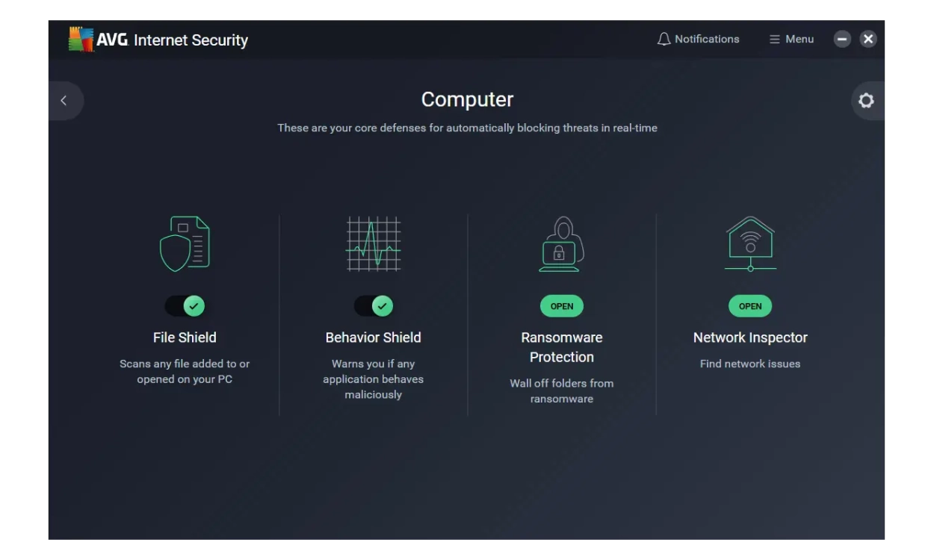Click the File Shield document icon
934x560 pixels.
pyautogui.click(x=185, y=243)
